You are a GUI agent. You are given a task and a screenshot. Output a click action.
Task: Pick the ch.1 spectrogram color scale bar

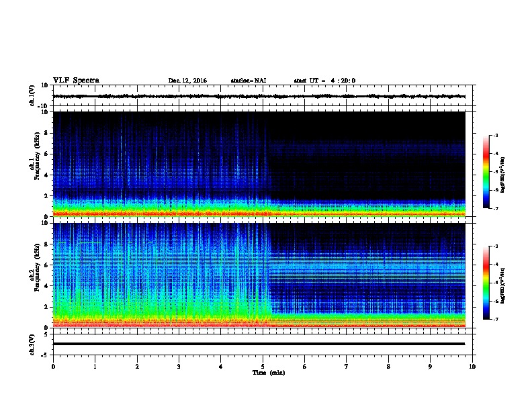(x=486, y=172)
